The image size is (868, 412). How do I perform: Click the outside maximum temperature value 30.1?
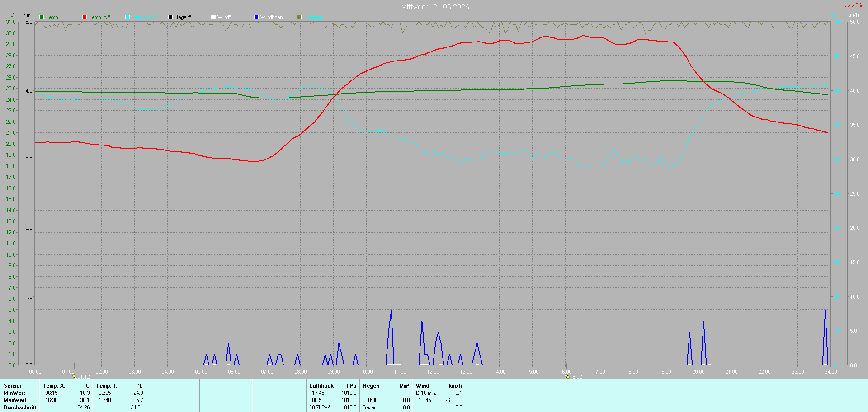click(x=85, y=400)
